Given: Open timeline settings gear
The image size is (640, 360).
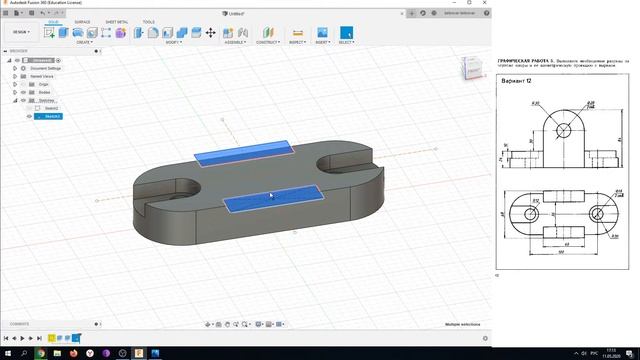Looking at the screenshot, I should click(485, 338).
